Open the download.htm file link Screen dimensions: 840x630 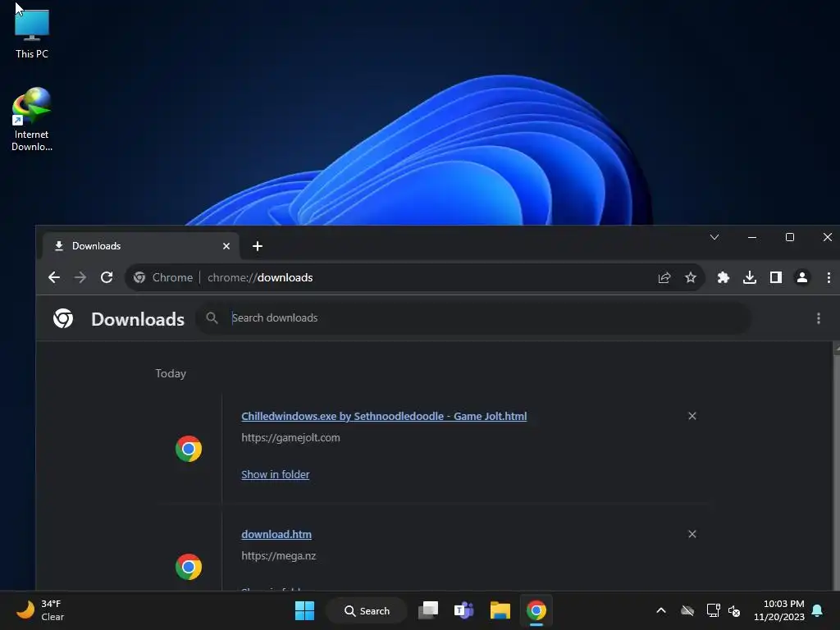click(276, 534)
